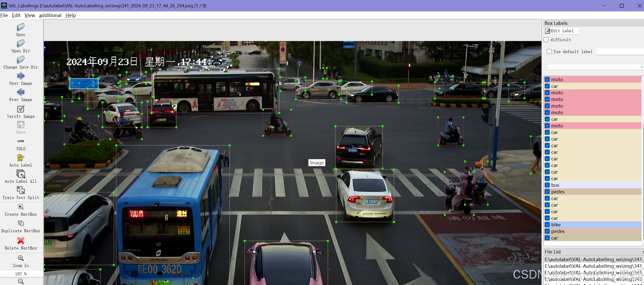Check the Use default label box

pyautogui.click(x=549, y=52)
